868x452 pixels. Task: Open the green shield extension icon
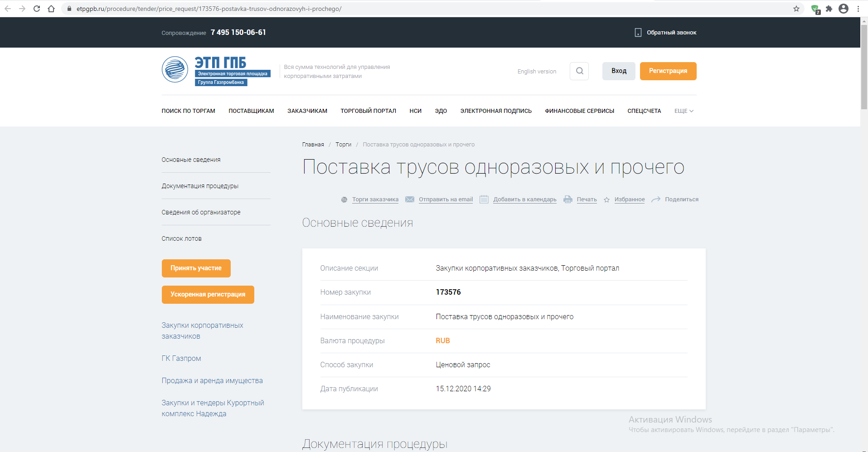[x=815, y=9]
